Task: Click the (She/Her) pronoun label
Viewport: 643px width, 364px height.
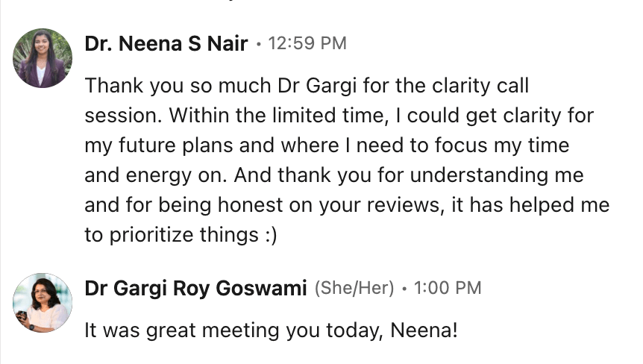Action: pyautogui.click(x=354, y=288)
